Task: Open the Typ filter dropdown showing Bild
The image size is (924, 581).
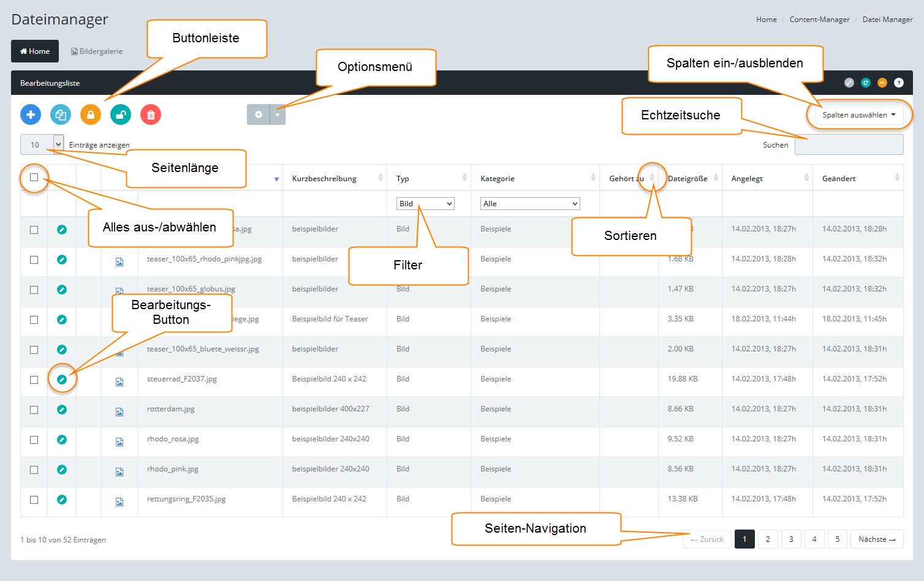Action: coord(425,204)
